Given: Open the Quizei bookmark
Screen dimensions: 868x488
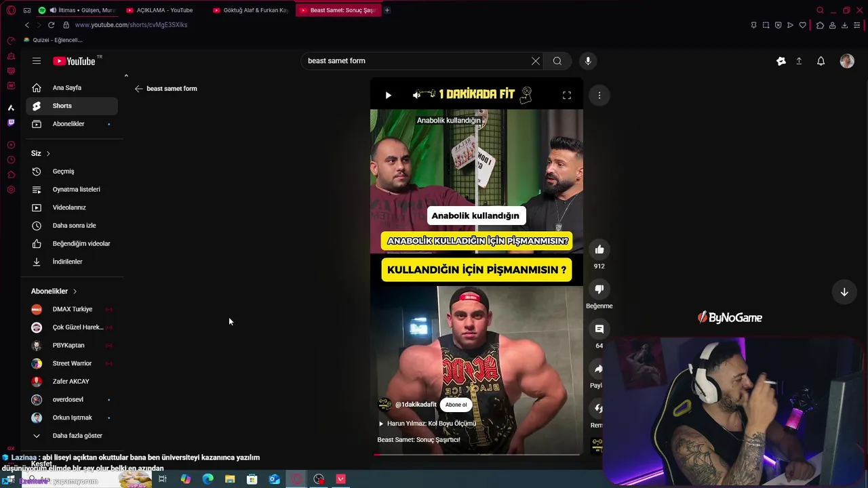Looking at the screenshot, I should pyautogui.click(x=53, y=40).
